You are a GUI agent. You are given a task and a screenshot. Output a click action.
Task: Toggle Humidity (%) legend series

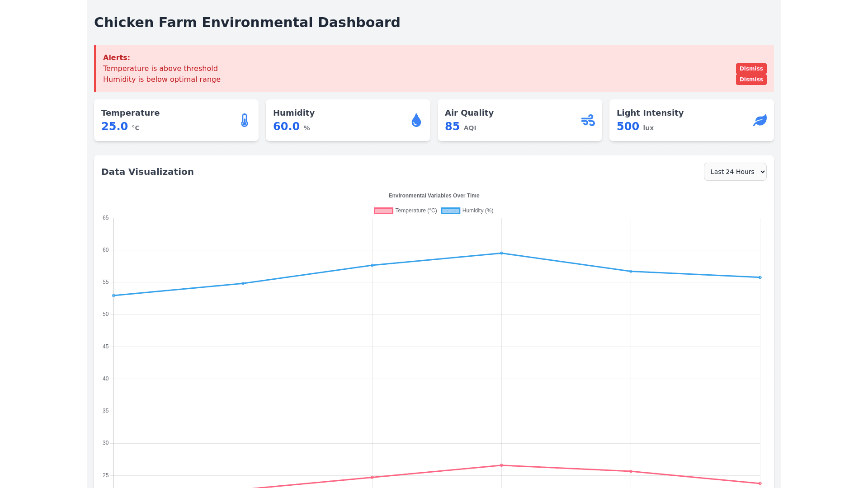point(477,211)
